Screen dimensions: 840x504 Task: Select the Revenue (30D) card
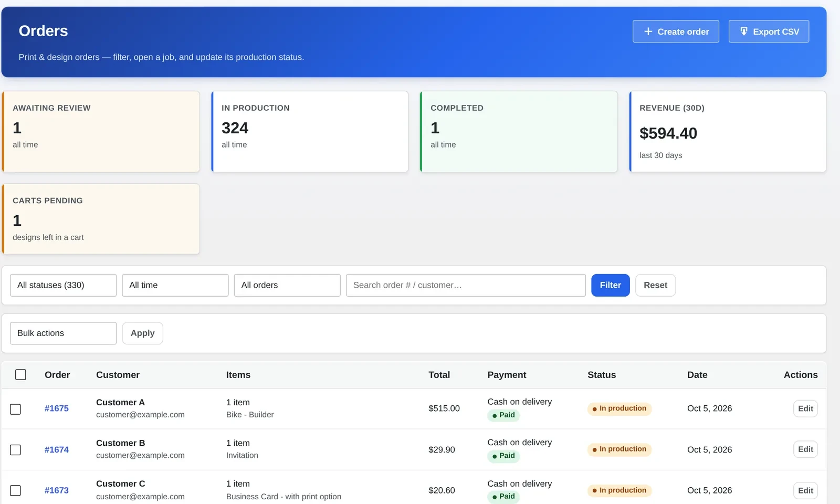pos(728,132)
